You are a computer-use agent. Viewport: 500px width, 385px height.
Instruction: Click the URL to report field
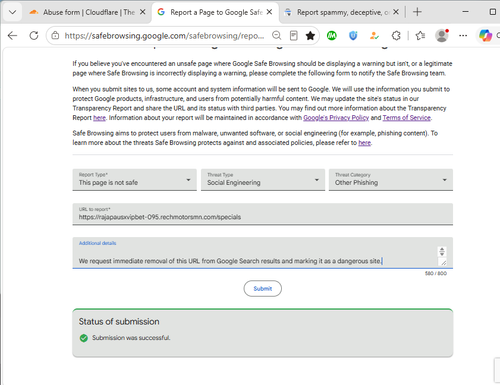coord(263,214)
